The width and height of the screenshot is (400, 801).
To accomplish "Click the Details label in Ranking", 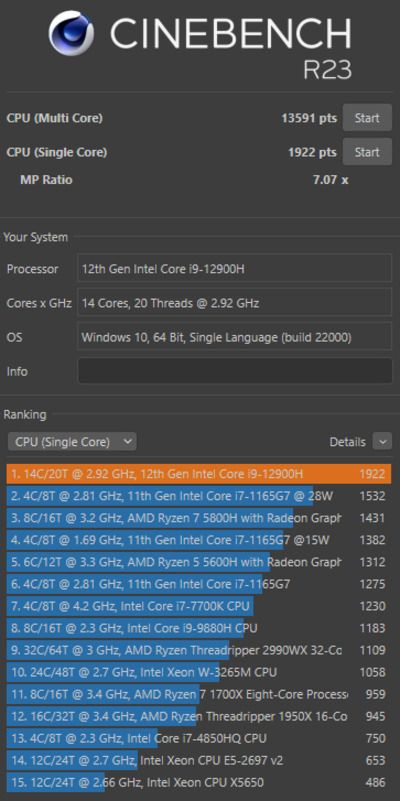I will 348,442.
